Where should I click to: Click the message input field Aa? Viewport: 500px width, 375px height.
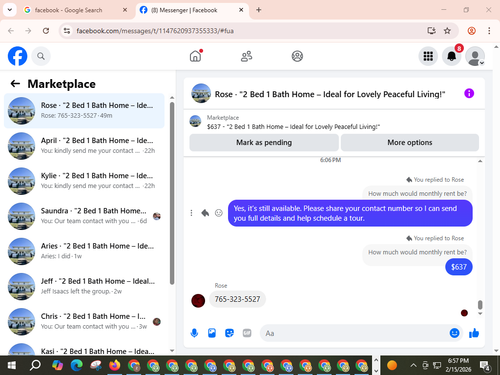pyautogui.click(x=355, y=333)
